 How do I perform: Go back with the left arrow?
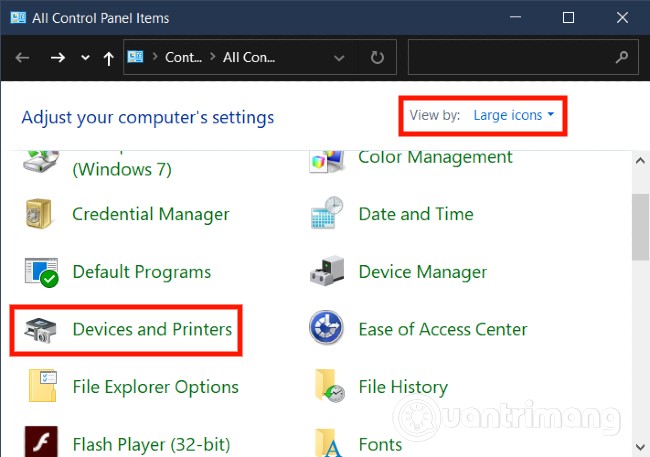tap(22, 57)
